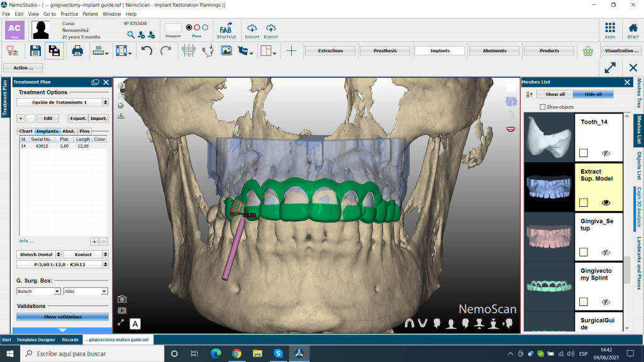Select the blue Phase color circle

coord(205,28)
